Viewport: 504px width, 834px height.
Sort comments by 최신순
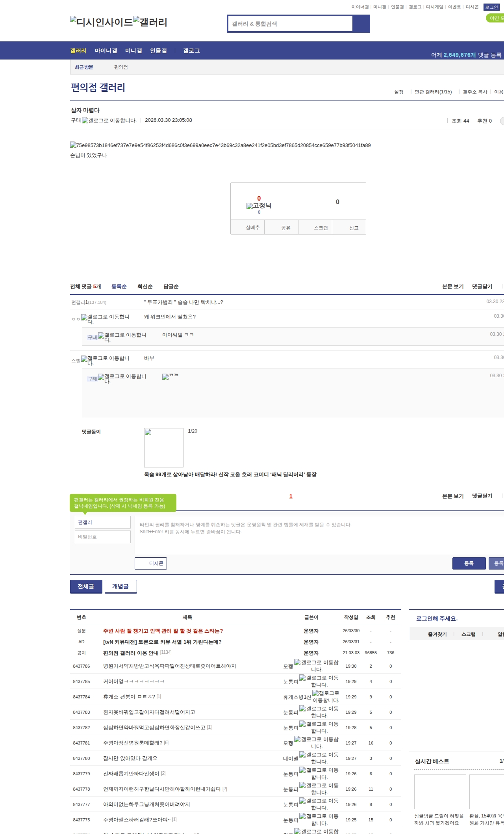(x=145, y=287)
